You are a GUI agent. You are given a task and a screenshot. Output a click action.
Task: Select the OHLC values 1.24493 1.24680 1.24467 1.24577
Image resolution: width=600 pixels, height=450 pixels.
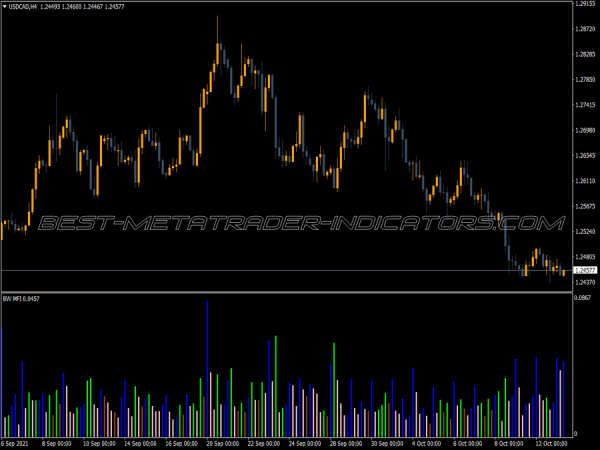click(82, 7)
